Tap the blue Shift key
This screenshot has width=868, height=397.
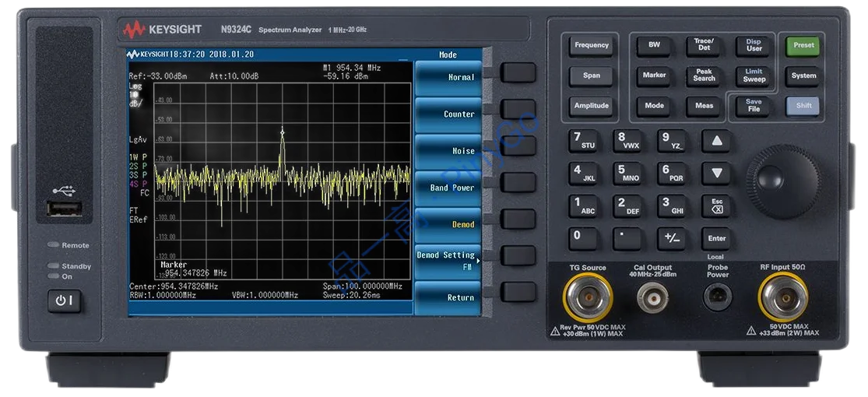[803, 106]
